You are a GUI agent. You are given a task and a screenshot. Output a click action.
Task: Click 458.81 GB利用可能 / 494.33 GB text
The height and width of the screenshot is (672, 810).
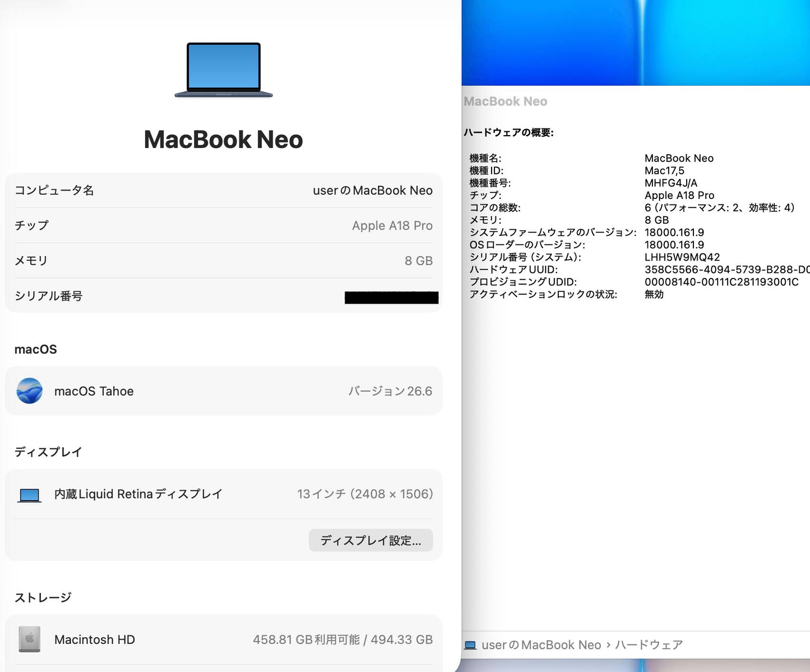(x=342, y=639)
